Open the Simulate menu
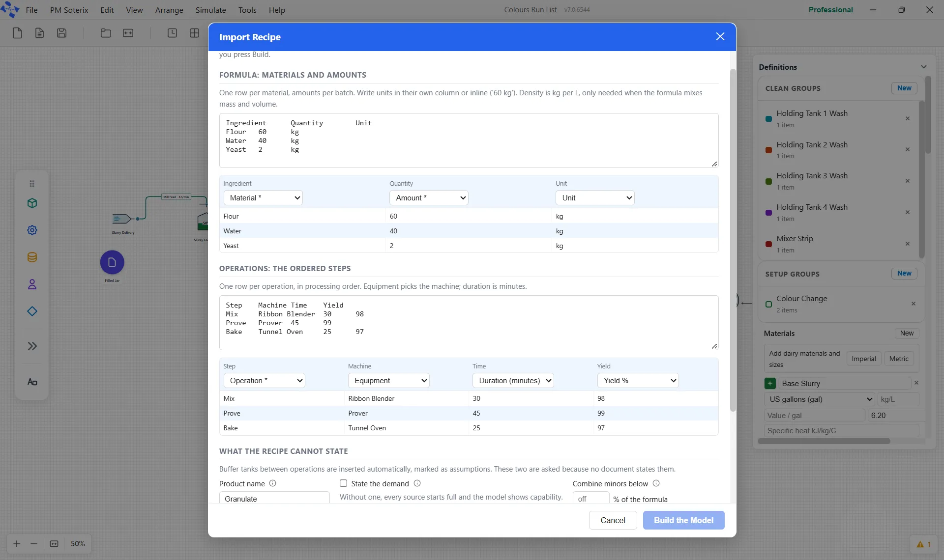This screenshot has width=944, height=560. pyautogui.click(x=210, y=10)
